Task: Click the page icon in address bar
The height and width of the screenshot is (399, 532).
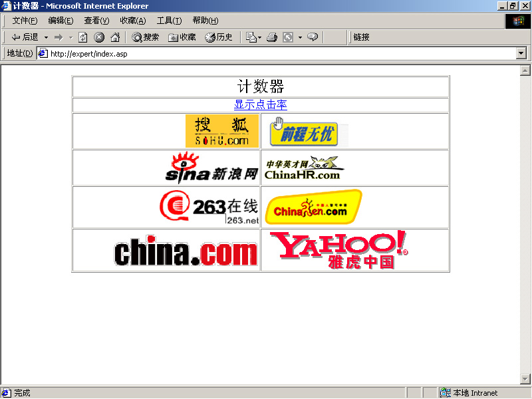Action: point(43,53)
